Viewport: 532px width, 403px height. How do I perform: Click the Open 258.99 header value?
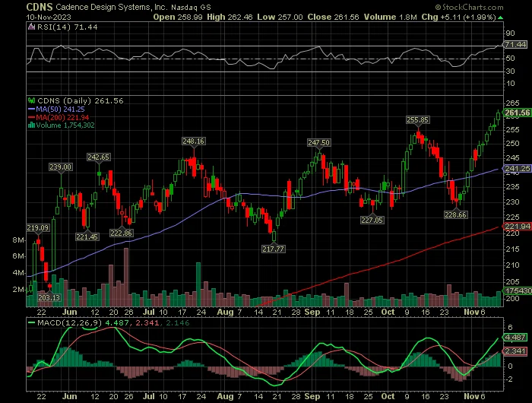pyautogui.click(x=178, y=17)
